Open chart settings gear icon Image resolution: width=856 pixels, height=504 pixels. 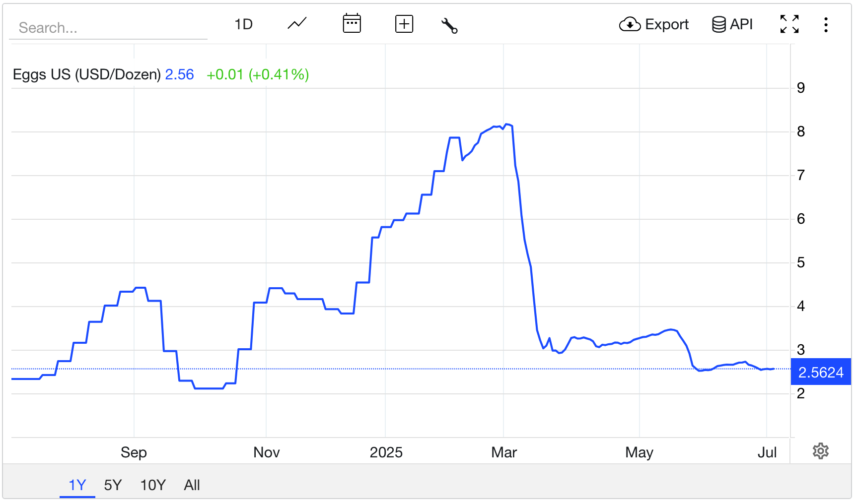click(820, 451)
